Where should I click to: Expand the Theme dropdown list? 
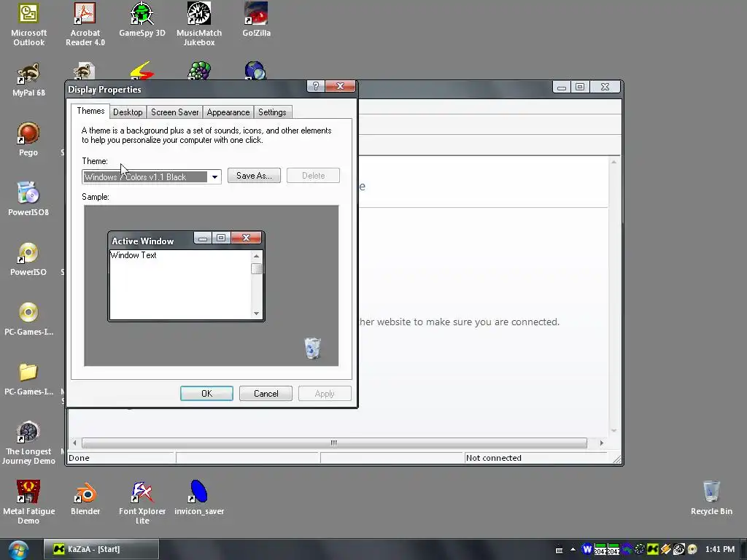pos(215,177)
